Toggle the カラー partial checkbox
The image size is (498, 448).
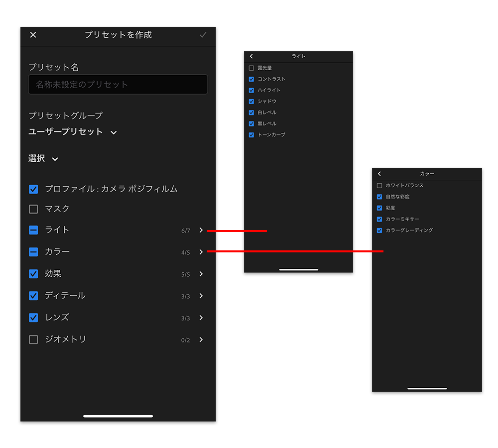tap(33, 252)
